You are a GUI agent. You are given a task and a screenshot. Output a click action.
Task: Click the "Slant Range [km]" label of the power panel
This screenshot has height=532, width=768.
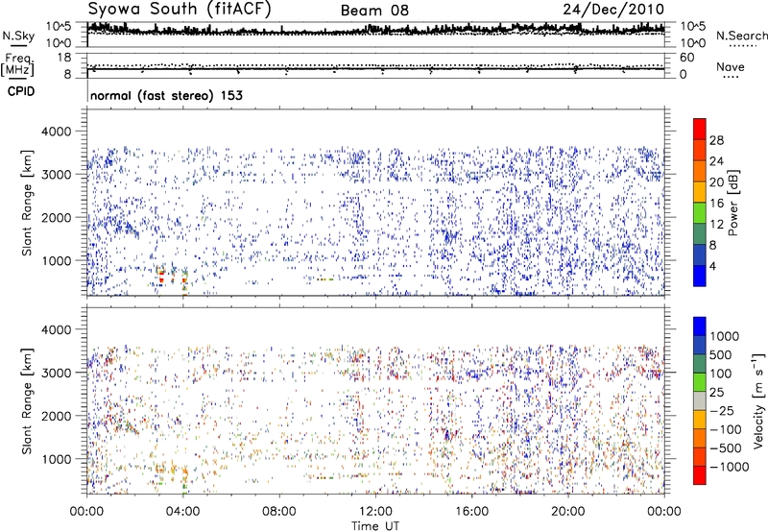27,203
